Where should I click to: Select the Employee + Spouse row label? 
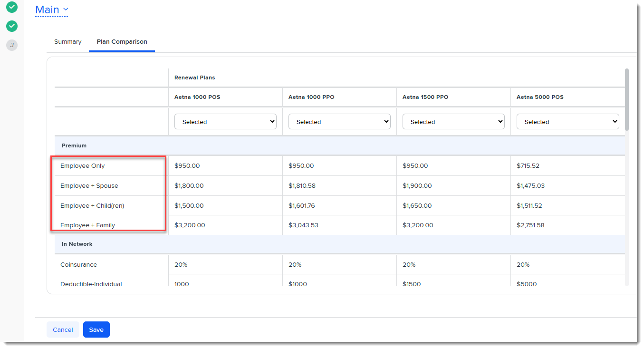[89, 186]
